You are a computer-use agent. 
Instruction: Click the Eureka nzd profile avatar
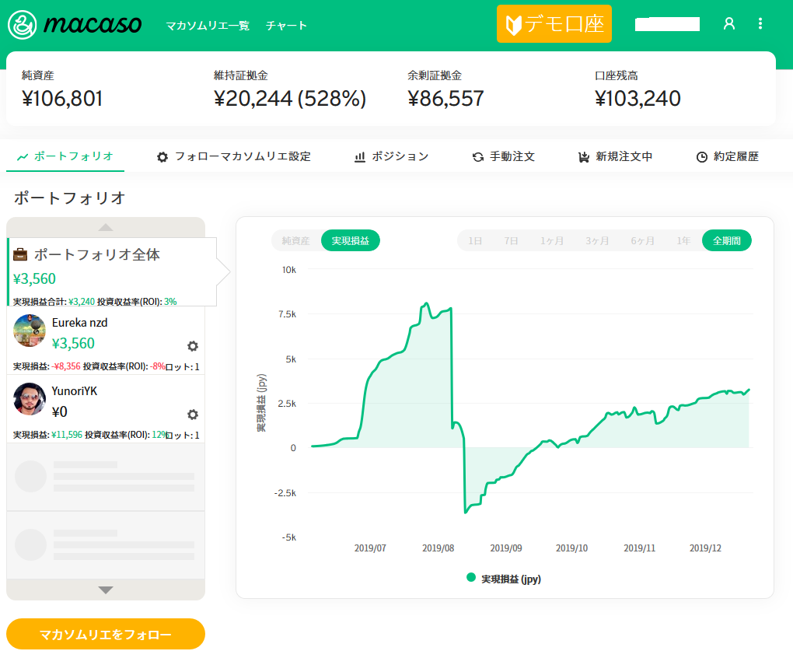coord(30,331)
